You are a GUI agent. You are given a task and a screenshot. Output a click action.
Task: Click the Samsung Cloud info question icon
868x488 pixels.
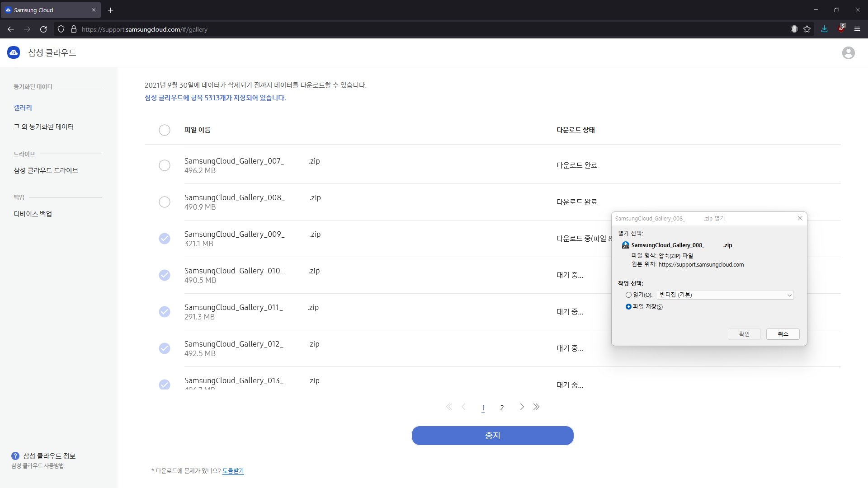click(x=15, y=456)
